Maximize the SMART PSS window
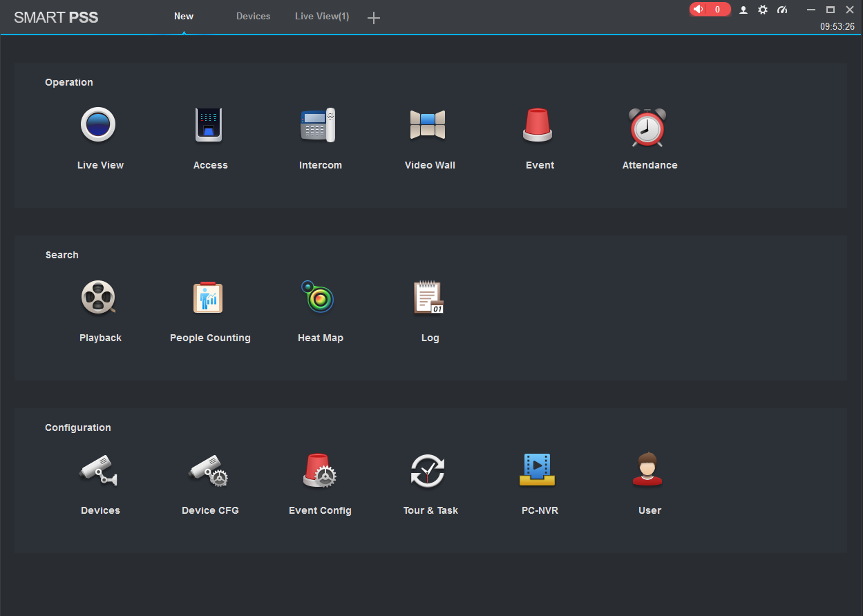The height and width of the screenshot is (616, 863). point(831,10)
